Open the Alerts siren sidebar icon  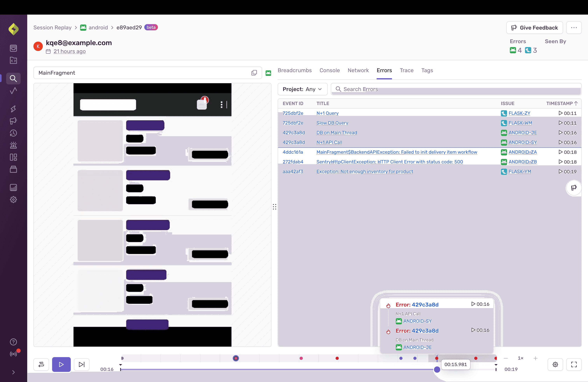tap(13, 145)
